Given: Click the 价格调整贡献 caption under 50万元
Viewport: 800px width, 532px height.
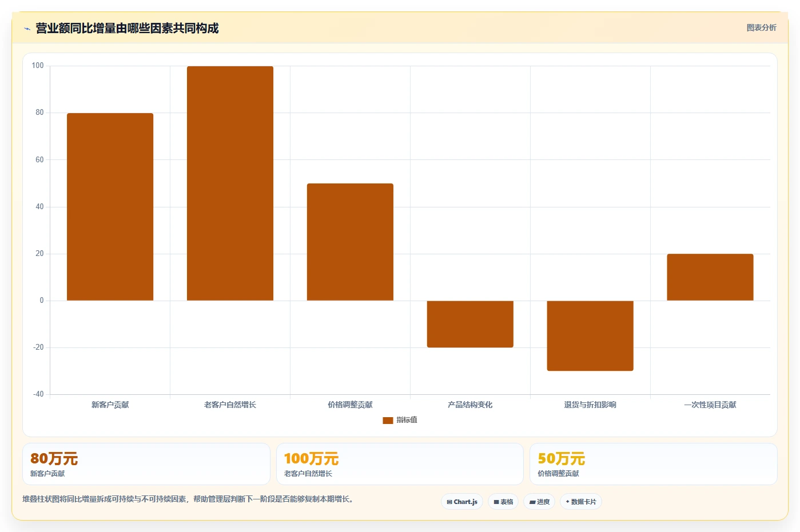Looking at the screenshot, I should click(558, 474).
